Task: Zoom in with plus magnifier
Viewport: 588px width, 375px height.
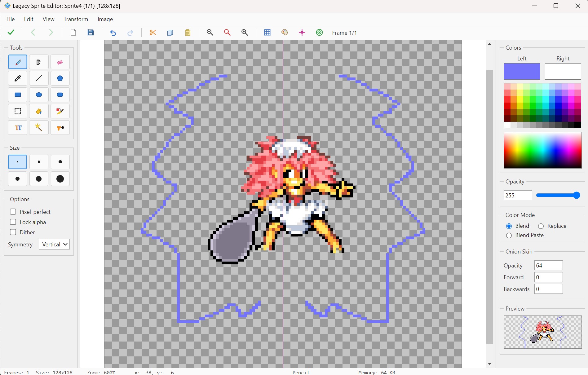Action: 245,33
